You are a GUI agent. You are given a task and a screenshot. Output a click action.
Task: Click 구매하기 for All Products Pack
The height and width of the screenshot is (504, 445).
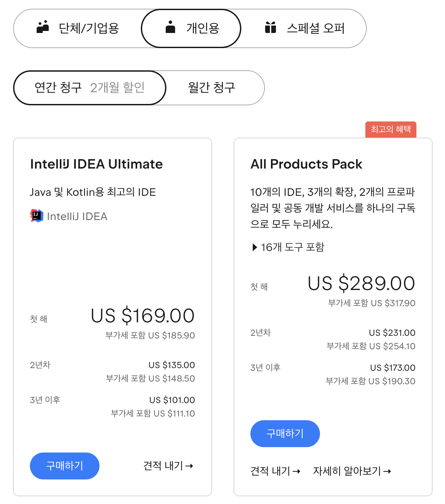click(285, 434)
